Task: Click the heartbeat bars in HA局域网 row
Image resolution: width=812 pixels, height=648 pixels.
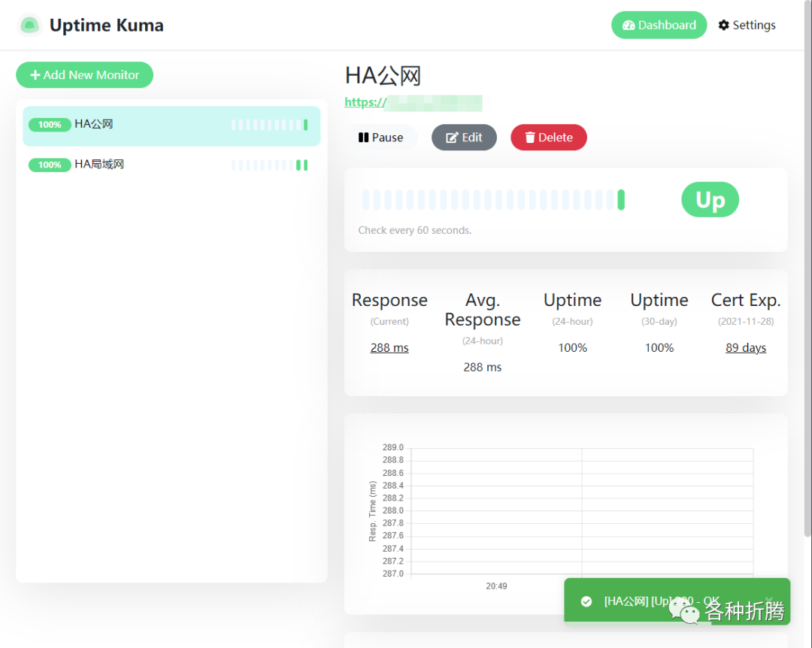Action: click(270, 165)
